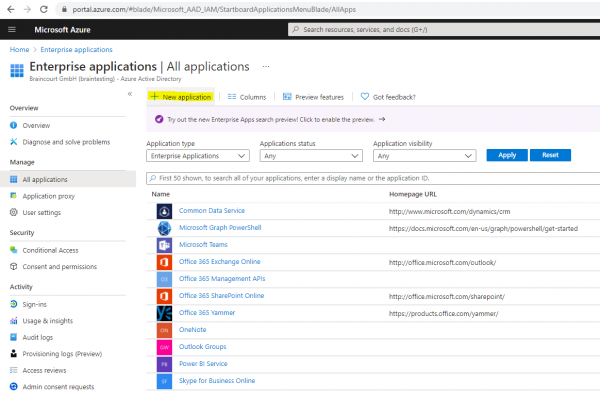Click the Reset filter button
The image size is (600, 399).
click(550, 155)
